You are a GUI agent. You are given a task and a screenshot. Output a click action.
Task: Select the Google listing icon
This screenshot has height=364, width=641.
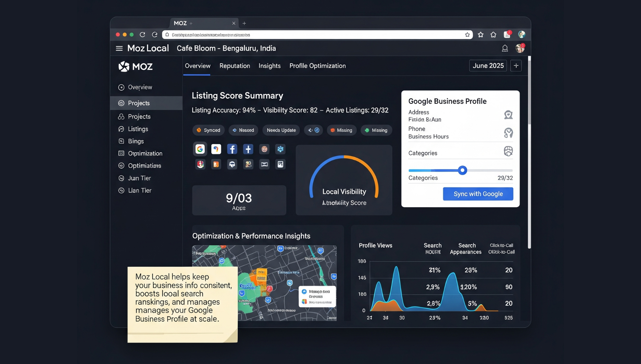pos(200,149)
